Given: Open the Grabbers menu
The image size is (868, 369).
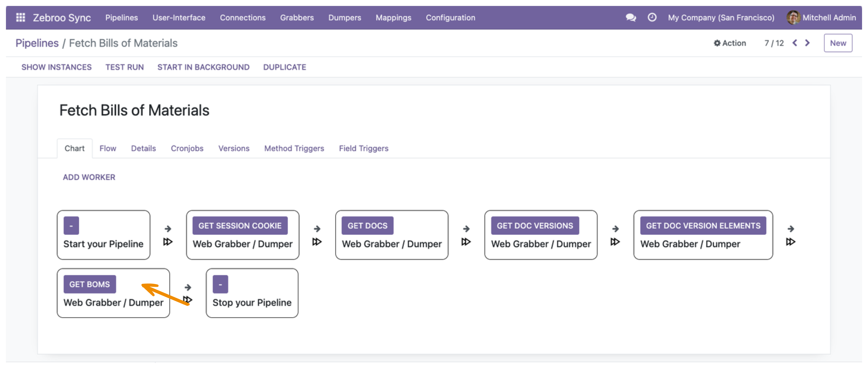Looking at the screenshot, I should point(297,17).
